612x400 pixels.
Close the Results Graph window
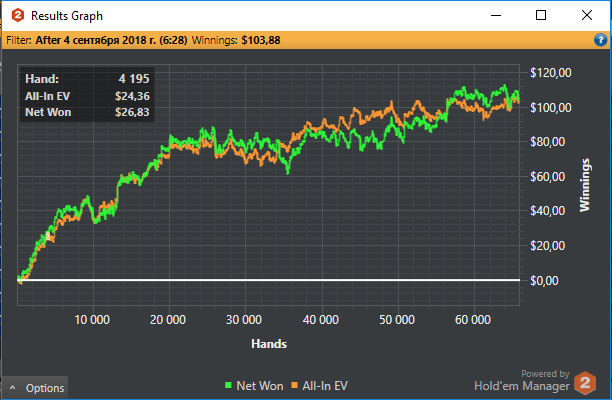tap(587, 16)
